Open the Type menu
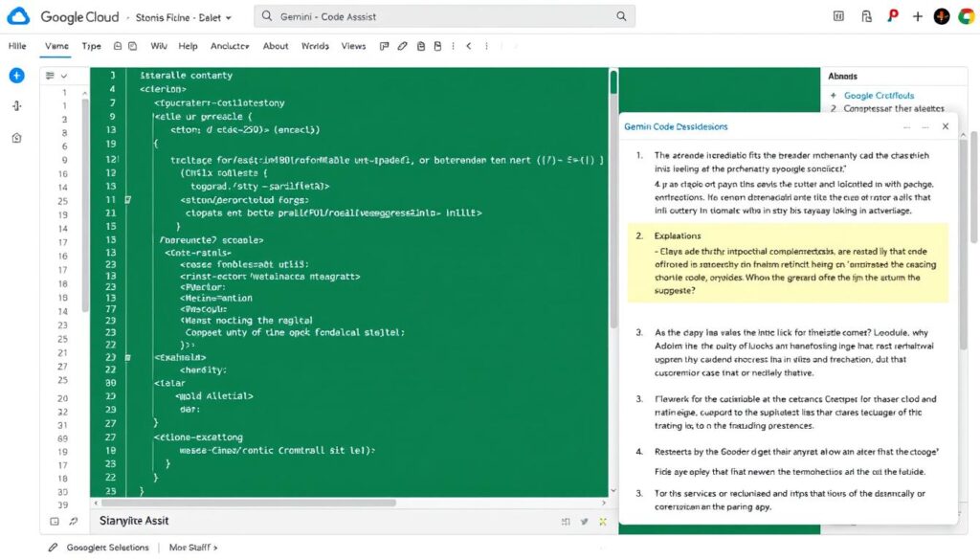This screenshot has width=980, height=560. pyautogui.click(x=91, y=46)
